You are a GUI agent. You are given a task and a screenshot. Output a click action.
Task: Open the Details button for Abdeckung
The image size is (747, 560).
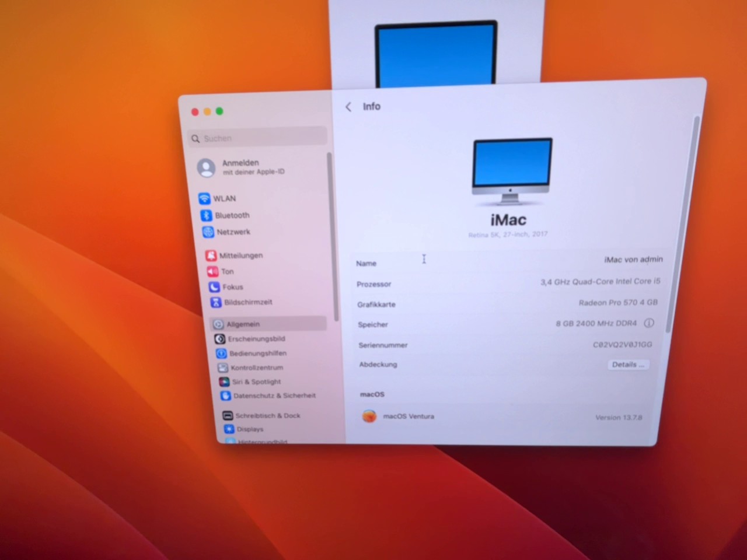[628, 365]
